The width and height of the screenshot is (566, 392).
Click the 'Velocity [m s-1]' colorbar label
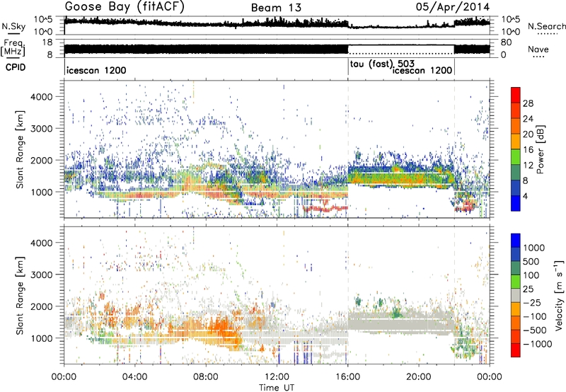click(559, 295)
